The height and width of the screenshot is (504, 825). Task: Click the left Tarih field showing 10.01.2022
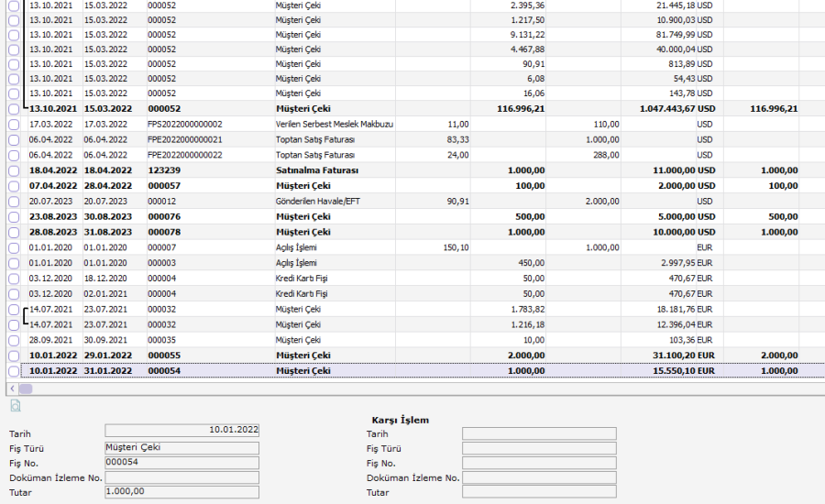(x=181, y=430)
